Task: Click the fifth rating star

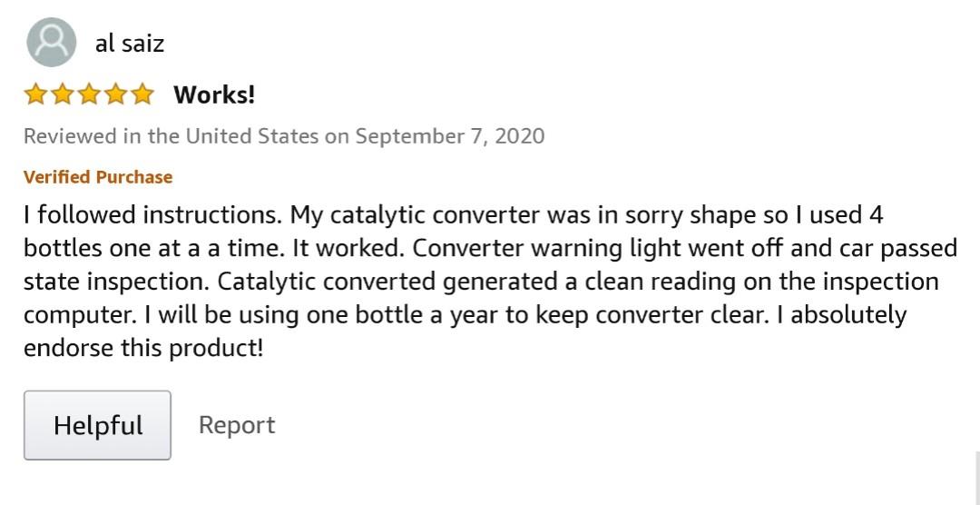Action: click(x=142, y=94)
